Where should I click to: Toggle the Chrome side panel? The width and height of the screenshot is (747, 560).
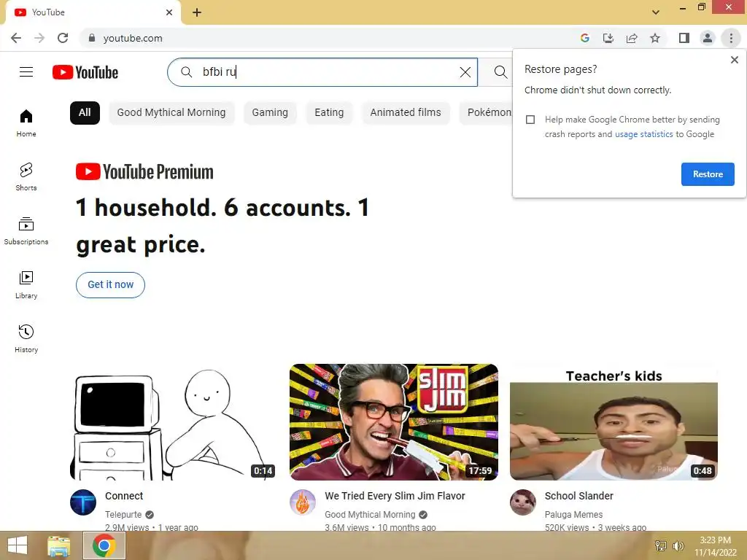[684, 38]
